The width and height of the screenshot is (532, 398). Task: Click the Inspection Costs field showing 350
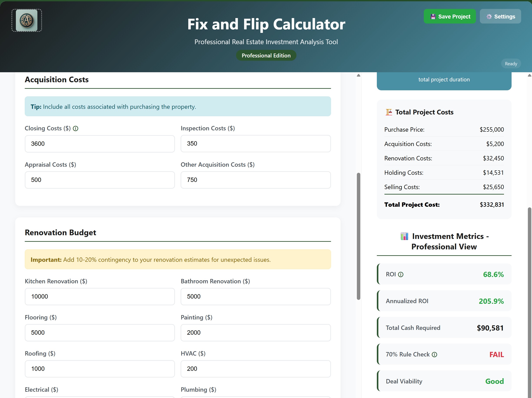255,144
